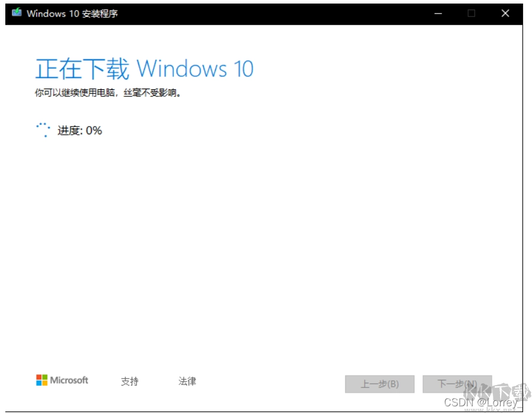Click the Microsoft wordmark beside the logo

pyautogui.click(x=69, y=380)
